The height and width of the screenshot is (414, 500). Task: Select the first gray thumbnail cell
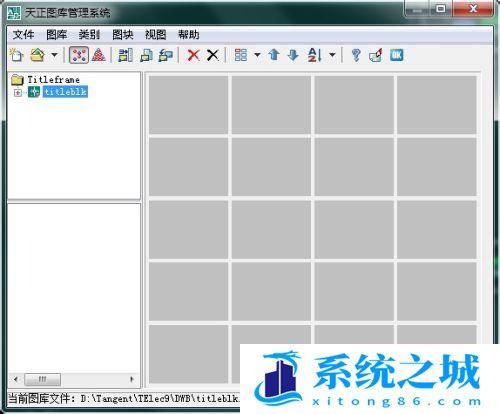pos(188,105)
